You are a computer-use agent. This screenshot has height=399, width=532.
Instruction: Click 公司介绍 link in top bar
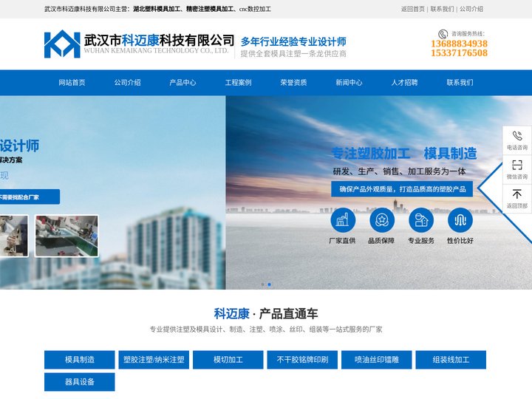pos(471,9)
